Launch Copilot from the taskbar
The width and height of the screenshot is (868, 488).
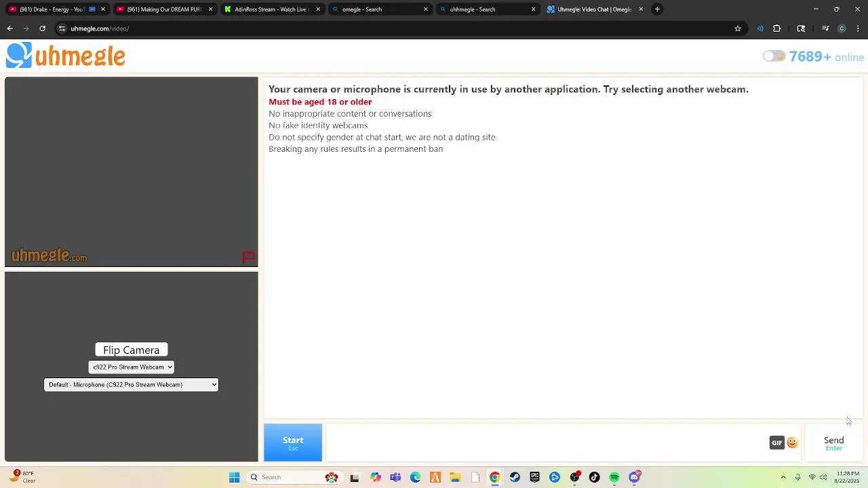click(376, 477)
